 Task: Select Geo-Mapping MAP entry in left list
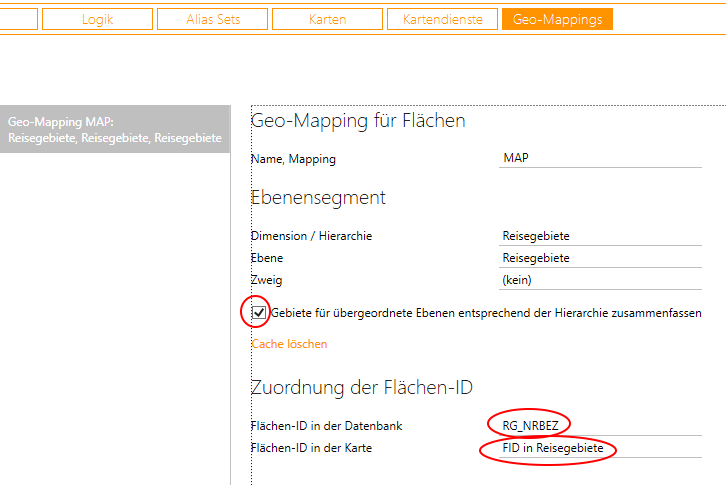(114, 130)
